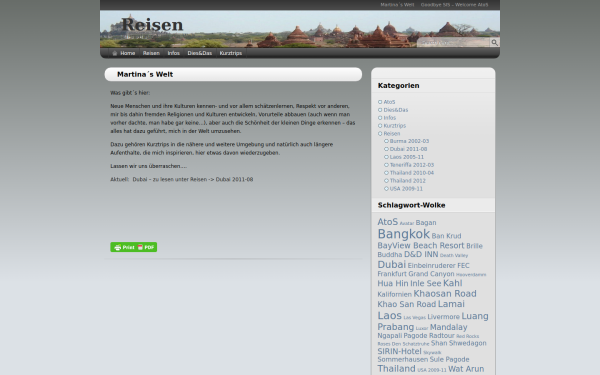Open the USA 2009-11 subcategory
Image resolution: width=600 pixels, height=375 pixels.
[x=406, y=189]
